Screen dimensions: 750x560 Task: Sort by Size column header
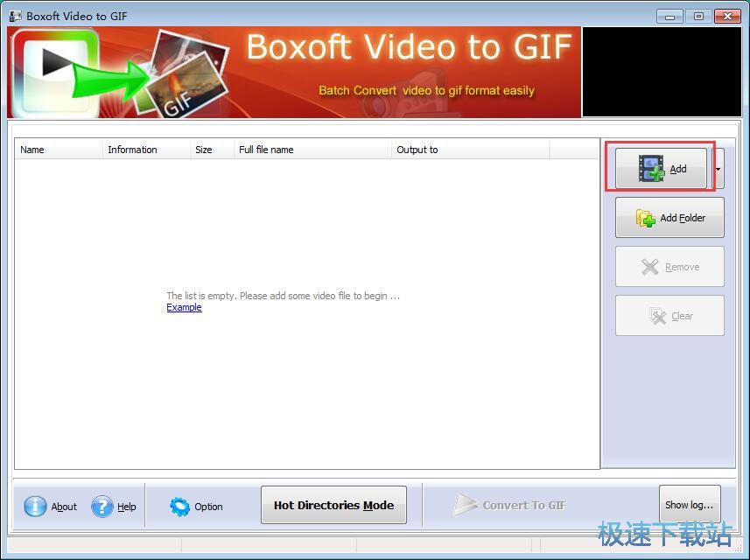coord(212,150)
